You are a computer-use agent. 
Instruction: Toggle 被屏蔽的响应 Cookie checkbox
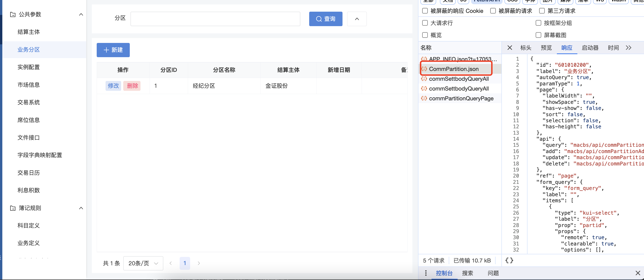pyautogui.click(x=425, y=11)
